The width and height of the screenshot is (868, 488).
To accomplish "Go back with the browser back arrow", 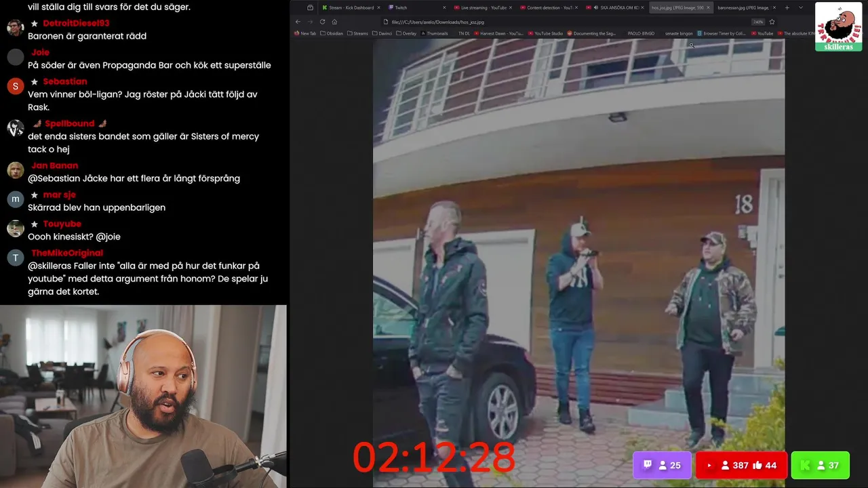I will tap(298, 22).
